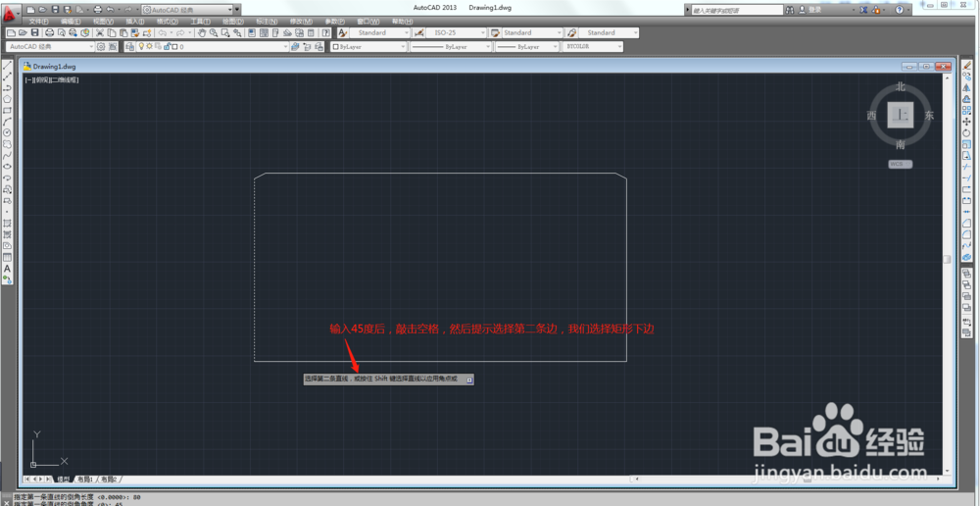Select the Polygon draw tool

8,98
